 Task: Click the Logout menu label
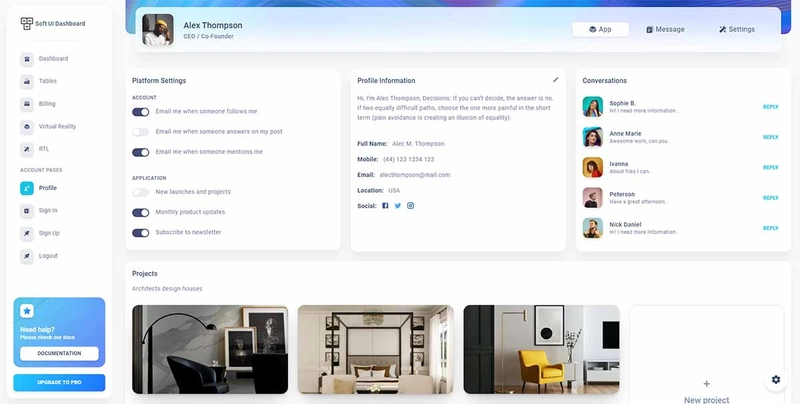point(48,256)
